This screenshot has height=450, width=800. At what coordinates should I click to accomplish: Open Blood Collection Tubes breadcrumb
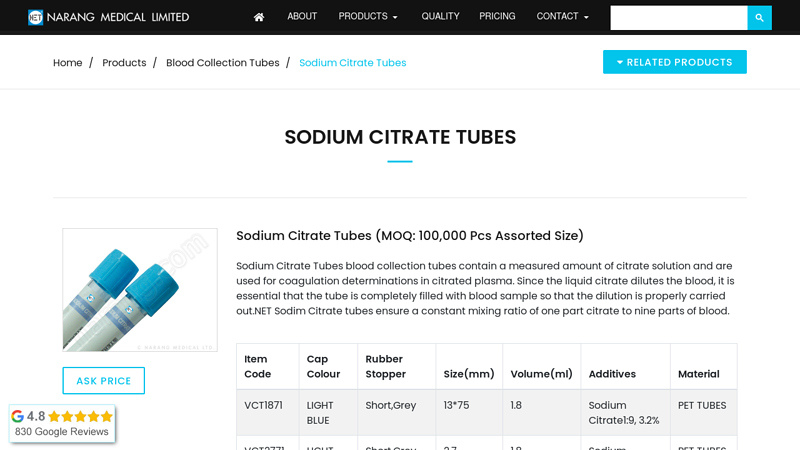coord(222,63)
